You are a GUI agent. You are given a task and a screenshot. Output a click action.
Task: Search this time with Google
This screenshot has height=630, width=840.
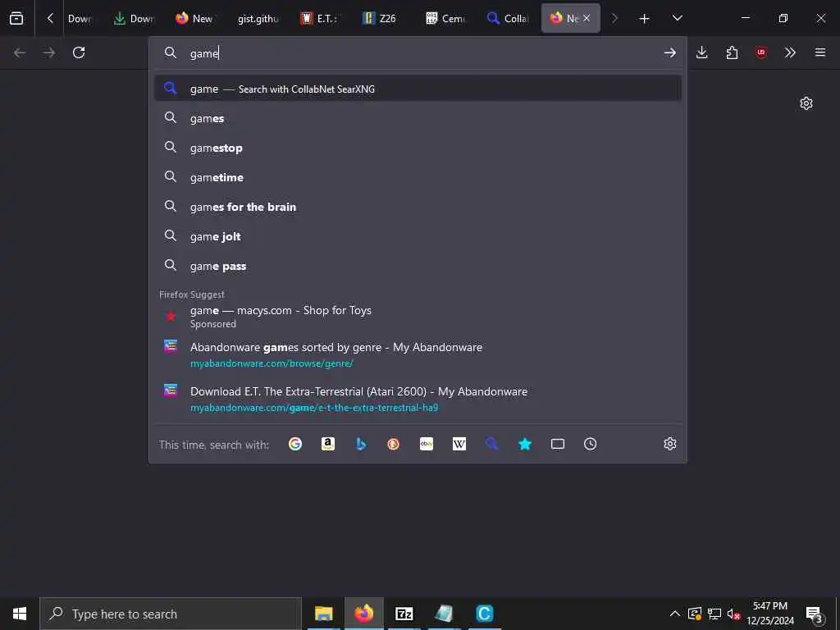[295, 444]
